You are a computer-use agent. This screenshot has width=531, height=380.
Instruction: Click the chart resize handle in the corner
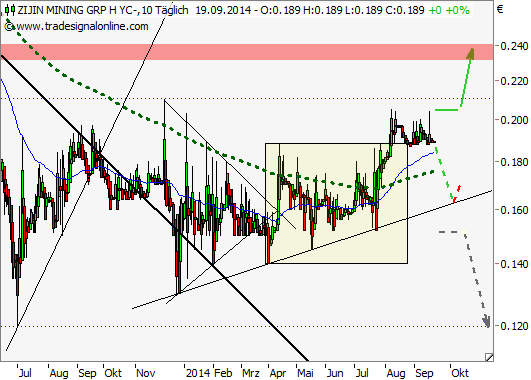tap(489, 357)
